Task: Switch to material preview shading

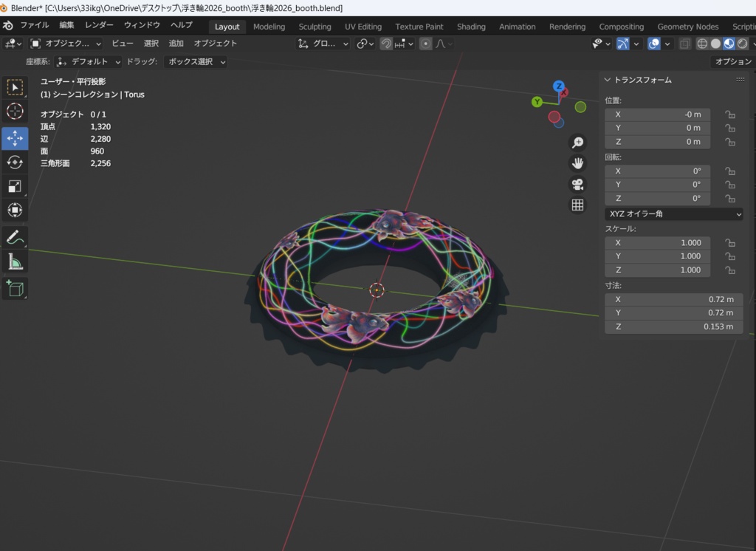Action: (729, 44)
